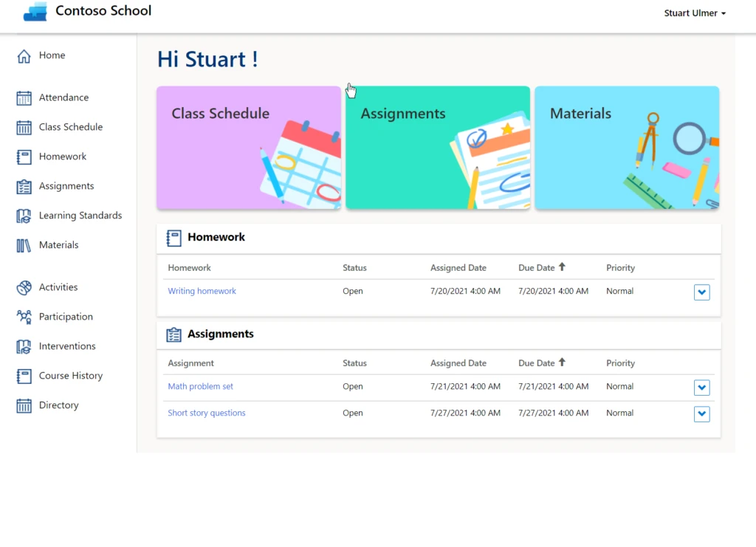This screenshot has height=547, width=756.
Task: Expand details for Short story questions
Action: coord(701,414)
